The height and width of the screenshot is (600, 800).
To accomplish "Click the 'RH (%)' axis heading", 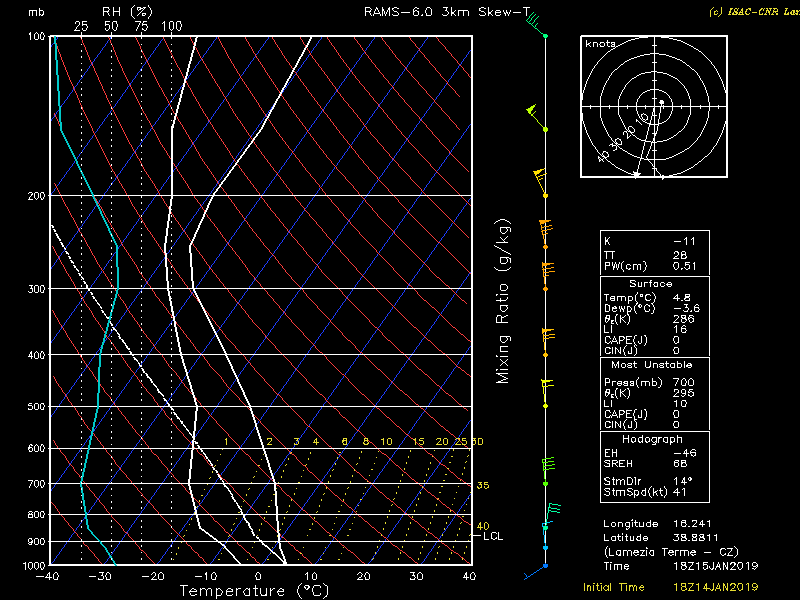I will pos(127,12).
